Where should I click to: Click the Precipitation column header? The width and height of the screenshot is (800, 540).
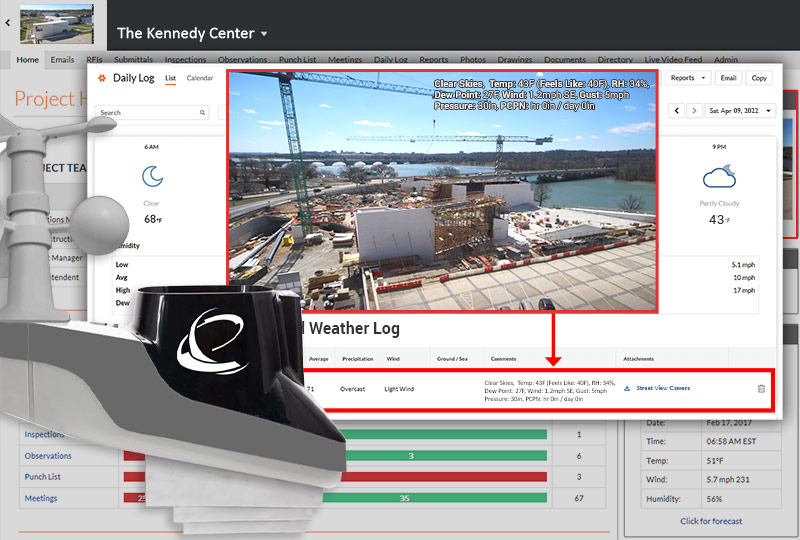click(x=358, y=359)
